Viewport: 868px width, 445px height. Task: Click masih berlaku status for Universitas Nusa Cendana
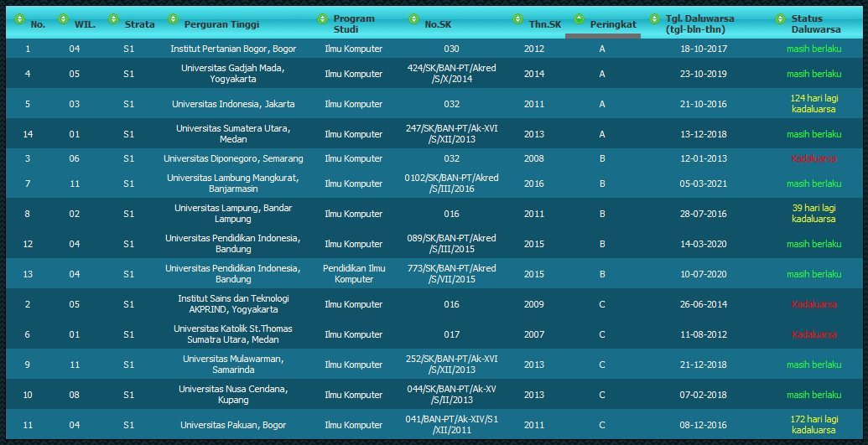[x=813, y=395]
